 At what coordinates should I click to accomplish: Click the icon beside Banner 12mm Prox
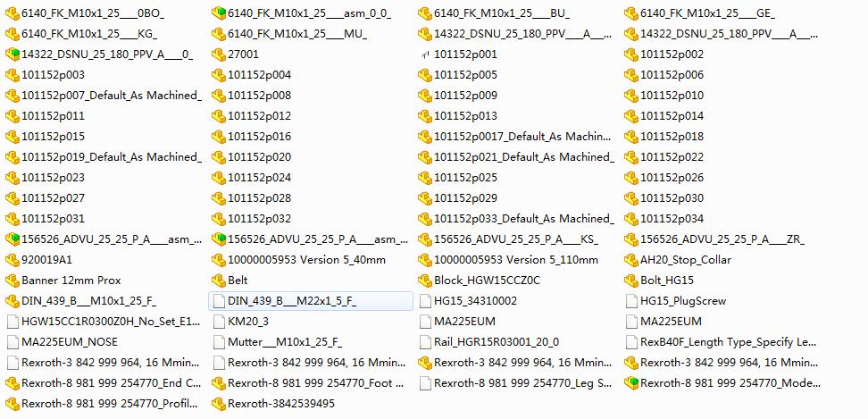click(13, 281)
